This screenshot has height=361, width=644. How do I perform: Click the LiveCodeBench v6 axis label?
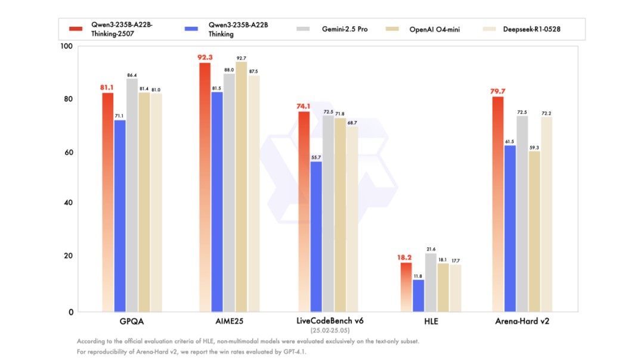pos(330,320)
